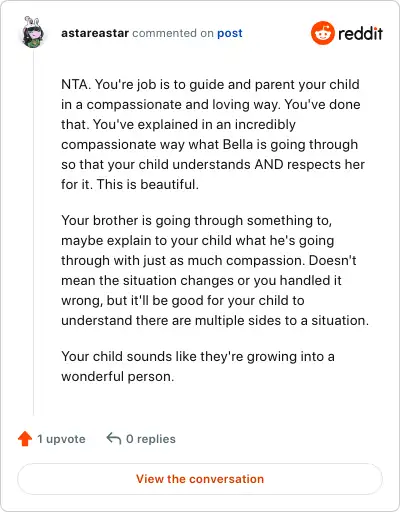
Task: Click the reply arrow icon
Action: [113, 439]
